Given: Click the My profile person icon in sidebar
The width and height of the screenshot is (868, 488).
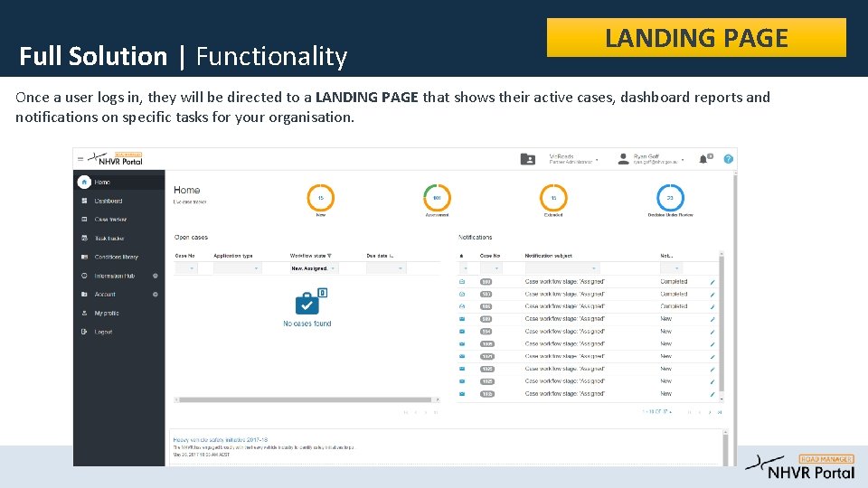Looking at the screenshot, I should (84, 313).
